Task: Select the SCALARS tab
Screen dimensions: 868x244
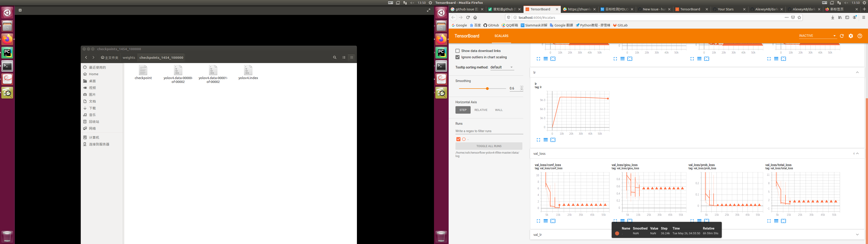Action: coord(501,36)
